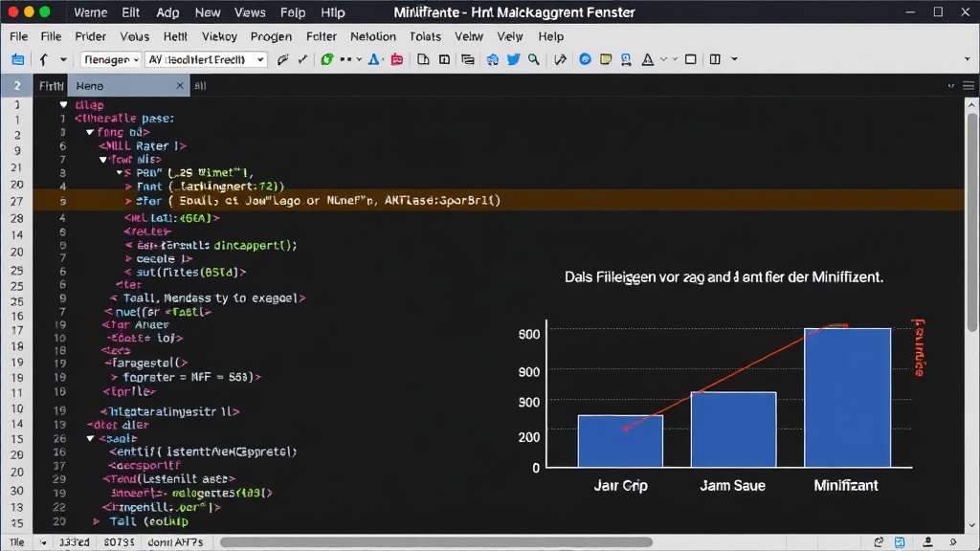The height and width of the screenshot is (551, 980).
Task: Click the green circular refresh toolbar icon
Action: point(326,59)
